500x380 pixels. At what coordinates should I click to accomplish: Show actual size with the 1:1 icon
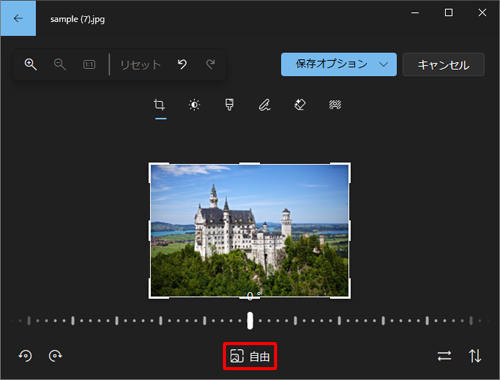point(89,64)
